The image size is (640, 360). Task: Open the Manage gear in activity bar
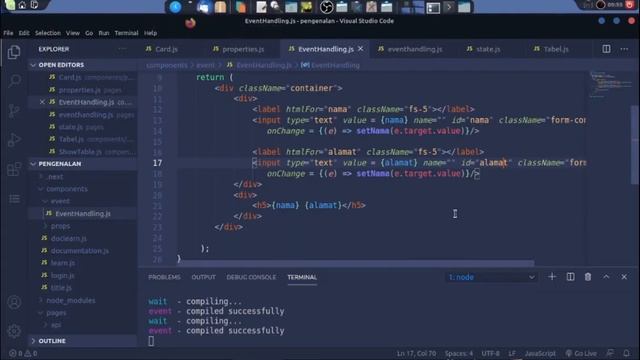(x=14, y=331)
